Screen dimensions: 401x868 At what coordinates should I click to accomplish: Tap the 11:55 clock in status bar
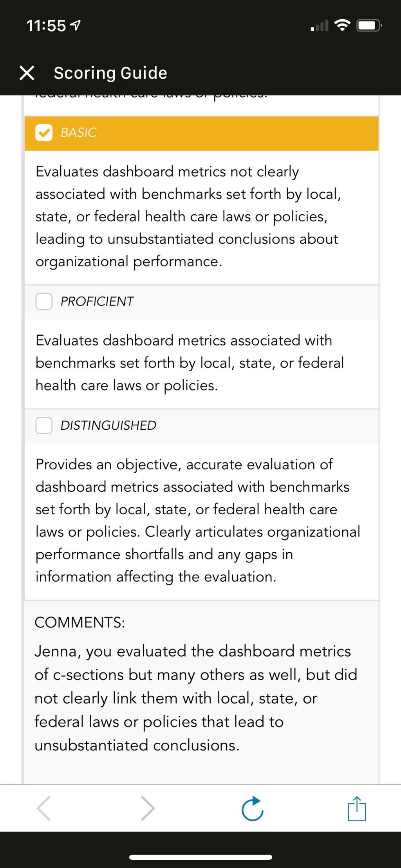pyautogui.click(x=46, y=26)
